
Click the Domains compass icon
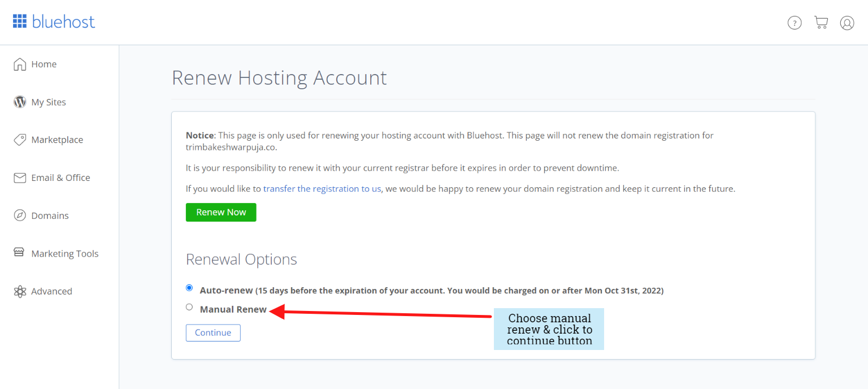point(20,215)
